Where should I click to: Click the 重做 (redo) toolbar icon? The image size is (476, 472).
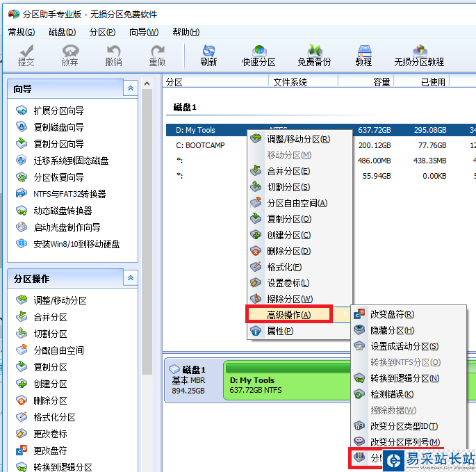point(157,56)
